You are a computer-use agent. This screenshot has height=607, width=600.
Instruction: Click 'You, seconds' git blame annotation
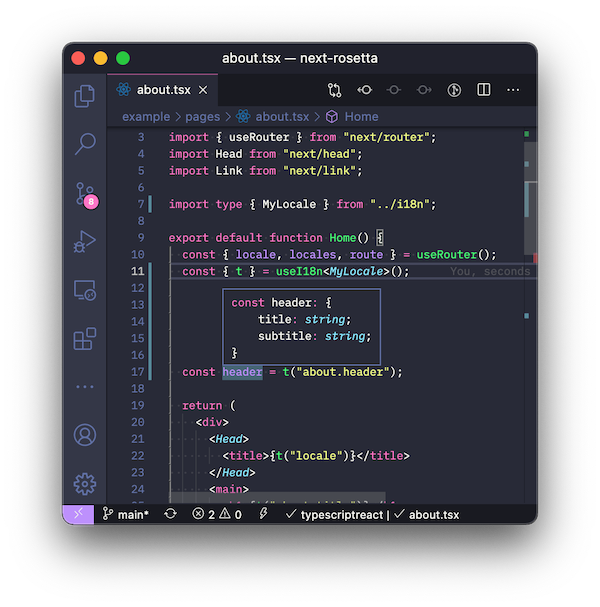click(x=490, y=271)
